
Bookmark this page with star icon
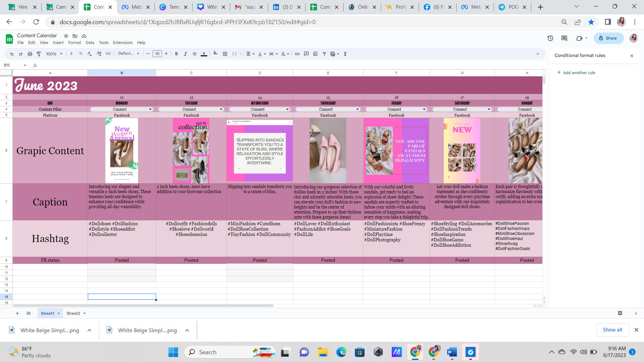tap(591, 22)
